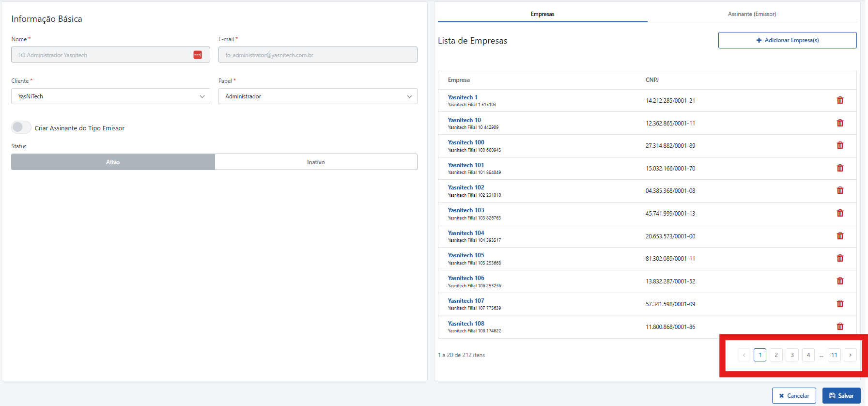Go to next page of companies
868x406 pixels.
click(x=850, y=355)
